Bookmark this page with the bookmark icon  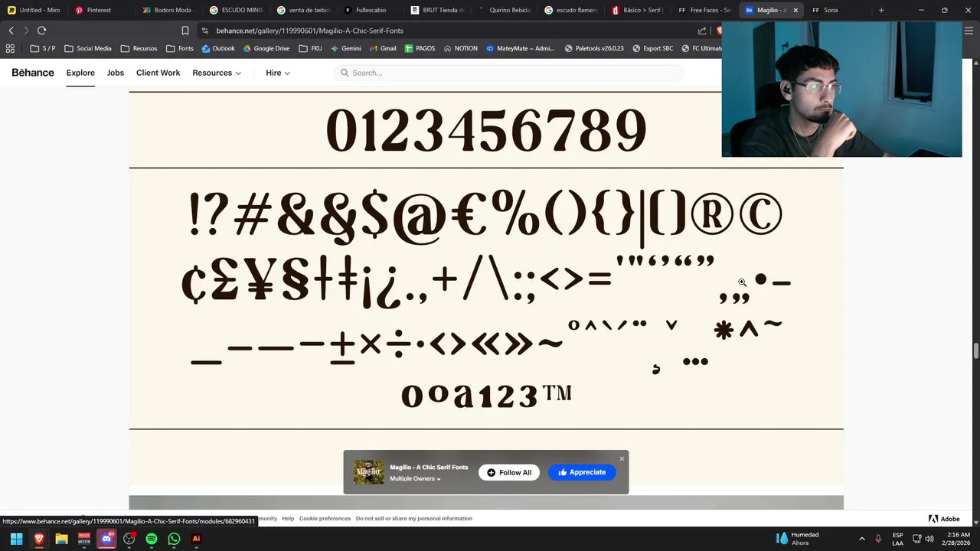(185, 31)
